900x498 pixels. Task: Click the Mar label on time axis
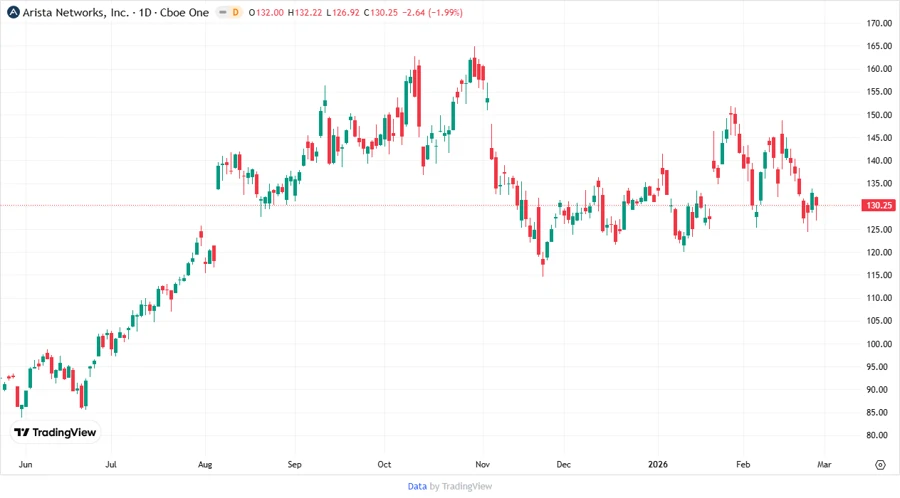[x=824, y=464]
